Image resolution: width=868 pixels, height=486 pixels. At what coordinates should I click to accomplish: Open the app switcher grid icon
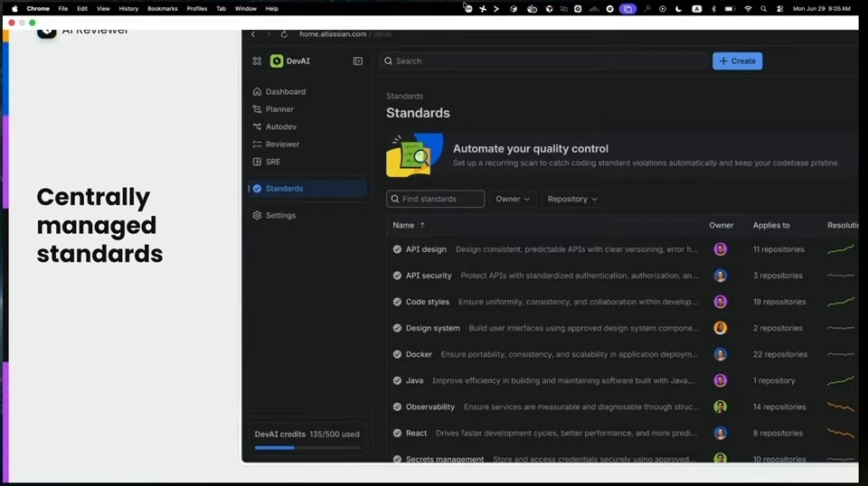click(257, 61)
